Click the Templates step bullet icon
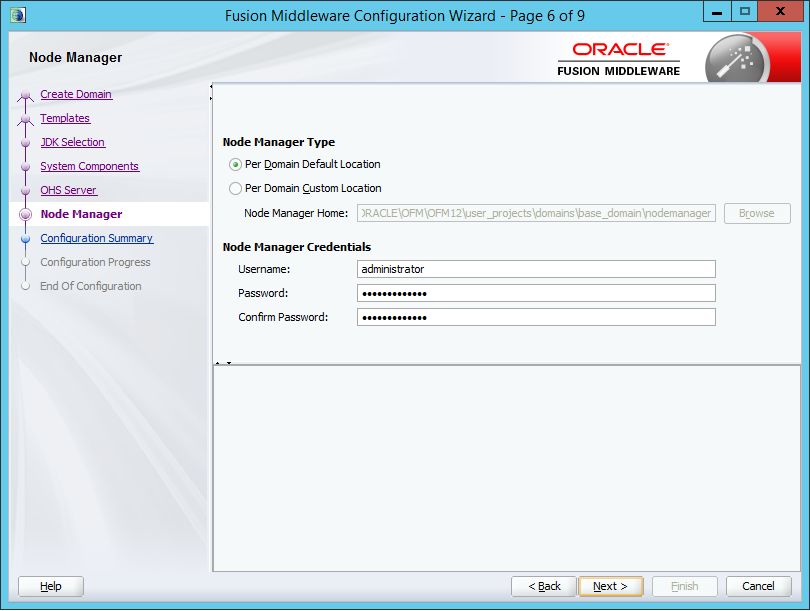810x611 pixels. [26, 119]
